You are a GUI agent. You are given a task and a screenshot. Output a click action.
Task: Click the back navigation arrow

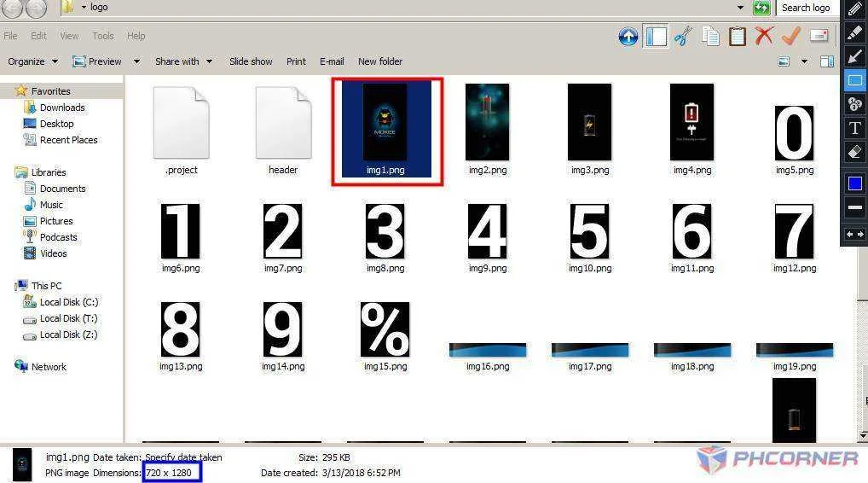tap(12, 7)
